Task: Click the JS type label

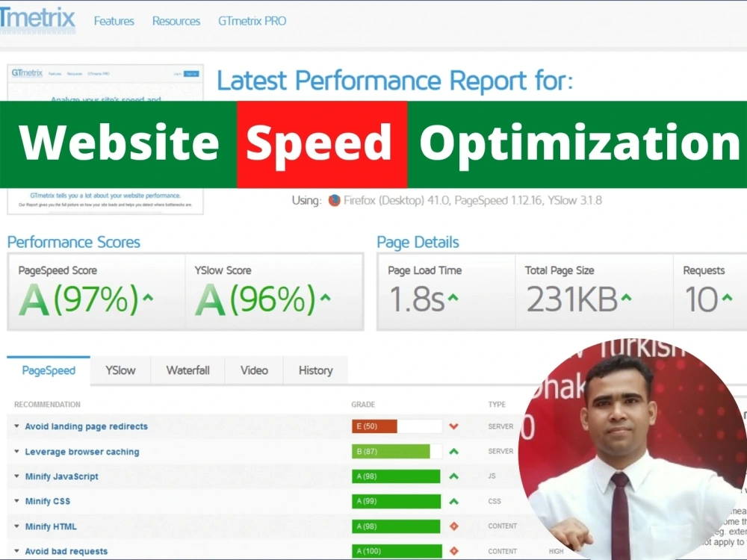Action: coord(492,476)
